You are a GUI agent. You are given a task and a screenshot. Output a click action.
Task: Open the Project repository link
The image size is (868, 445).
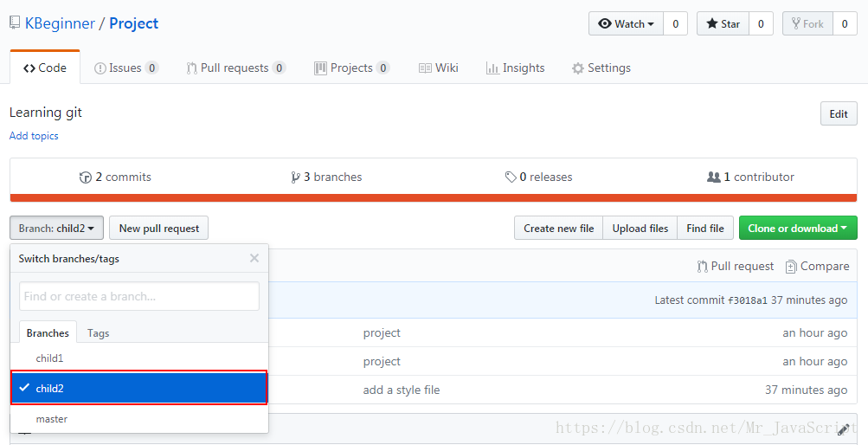coord(133,23)
